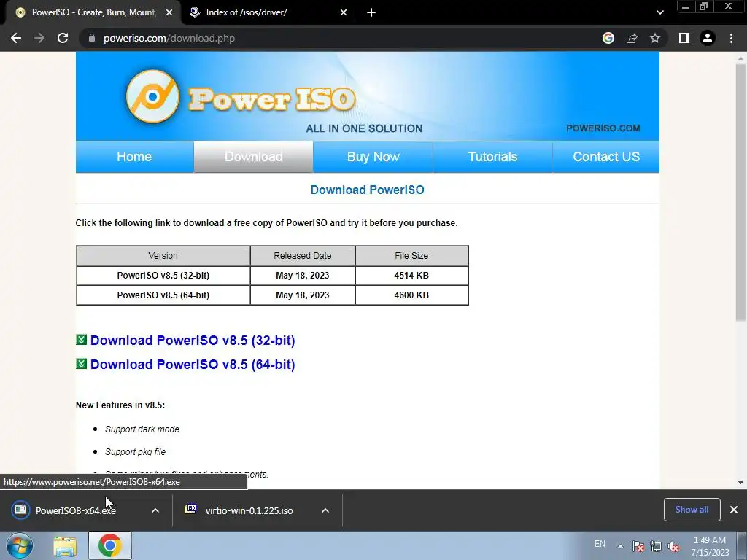747x560 pixels.
Task: Open Chrome's three-dot menu
Action: point(731,38)
